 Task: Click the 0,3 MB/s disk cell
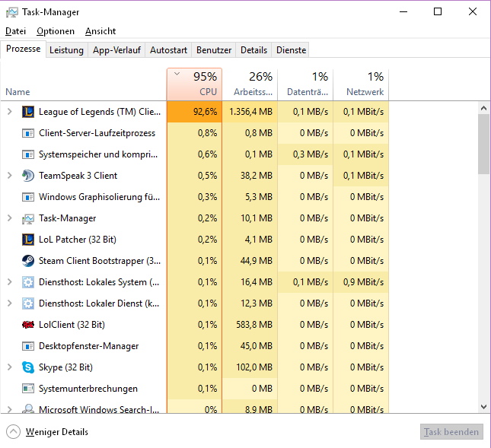tap(305, 154)
